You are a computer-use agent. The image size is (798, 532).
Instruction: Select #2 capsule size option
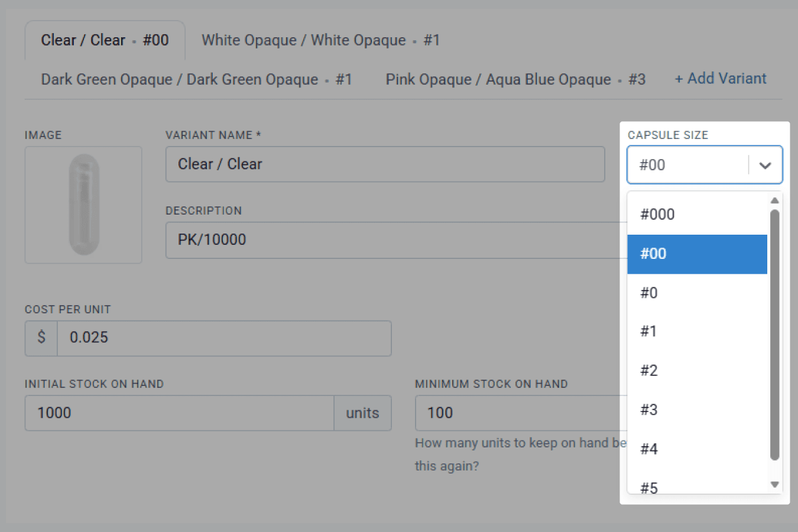click(x=697, y=371)
